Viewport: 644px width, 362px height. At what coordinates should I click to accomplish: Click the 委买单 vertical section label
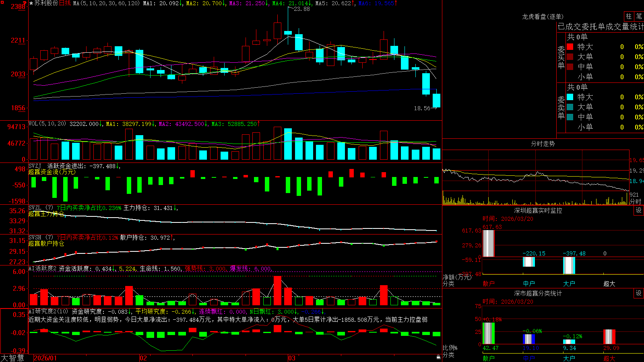coord(561,58)
